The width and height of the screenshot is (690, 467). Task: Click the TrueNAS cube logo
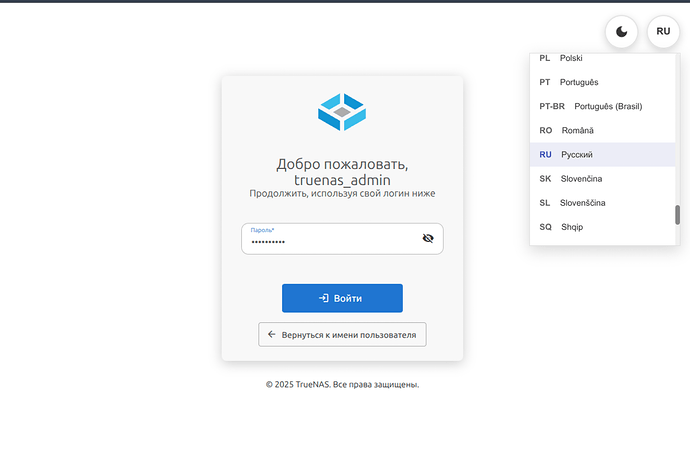click(x=342, y=111)
